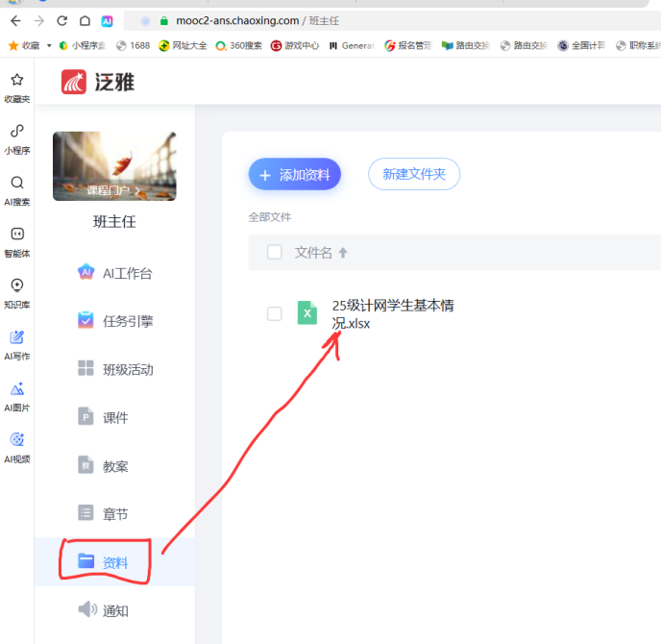Open the 收藏夹 star icon in sidebar
This screenshot has height=644, width=661.
pos(16,81)
